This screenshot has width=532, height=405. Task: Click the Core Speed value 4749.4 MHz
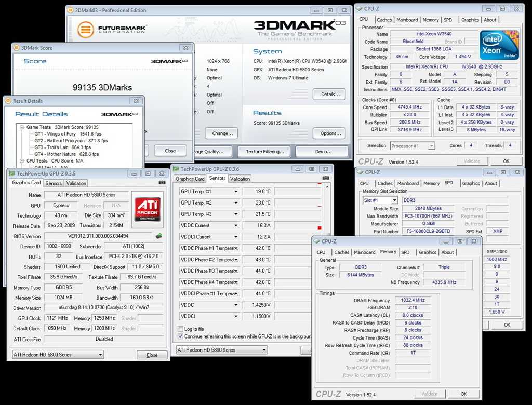(x=410, y=107)
